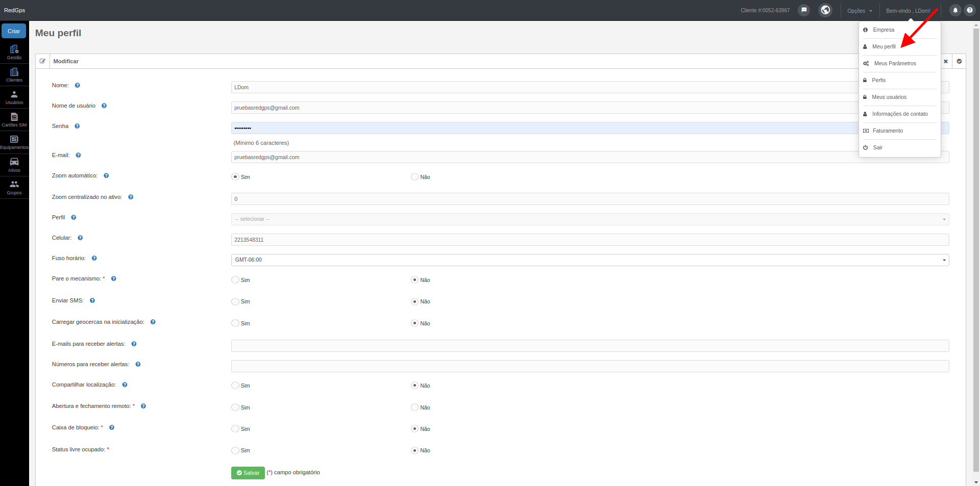Click the Celular number input field
Screen dimensions: 980x486
pyautogui.click(x=590, y=240)
